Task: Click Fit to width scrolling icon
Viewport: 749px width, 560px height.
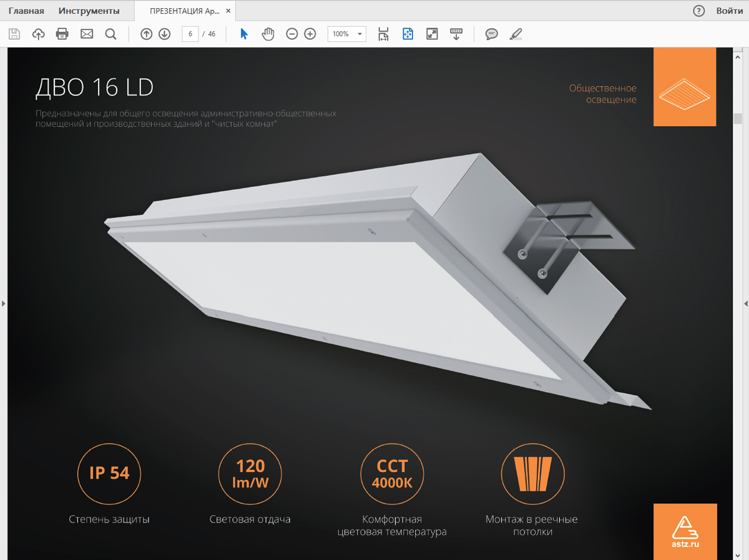Action: 384,34
